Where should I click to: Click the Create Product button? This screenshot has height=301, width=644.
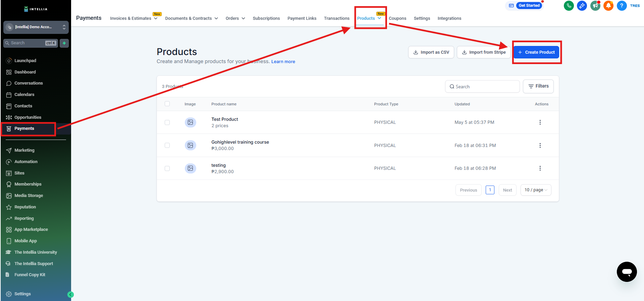[536, 52]
